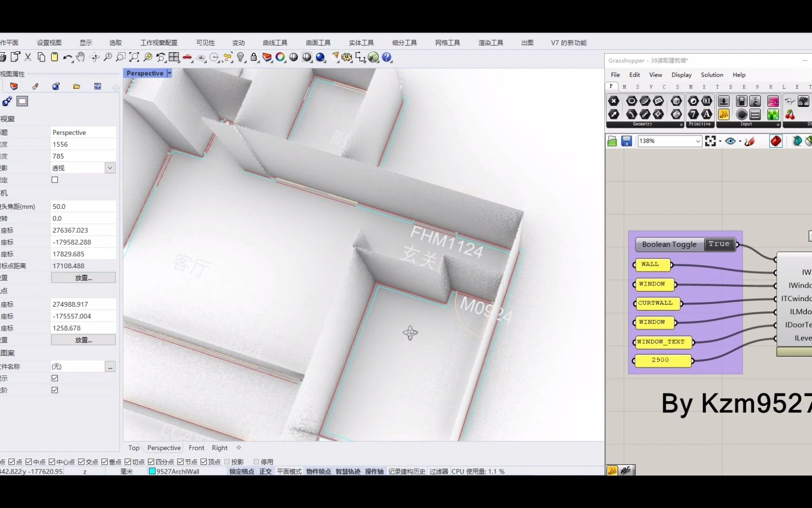Open the 曲线工具 toolbar tab

tap(275, 43)
